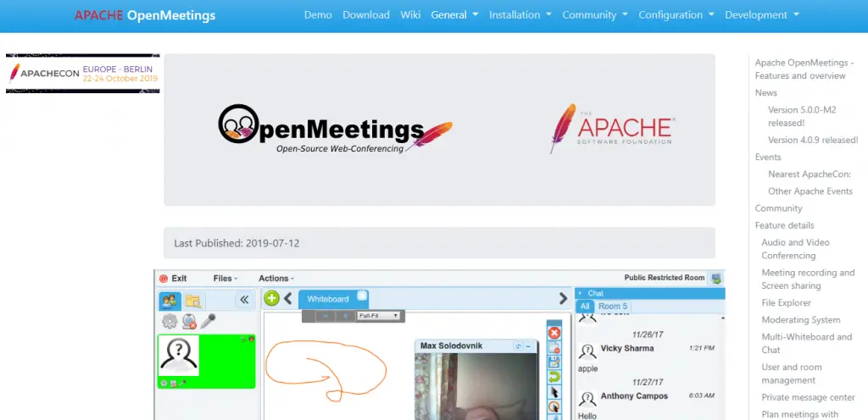Click save whiteboard floppy disk icon

pyautogui.click(x=554, y=362)
